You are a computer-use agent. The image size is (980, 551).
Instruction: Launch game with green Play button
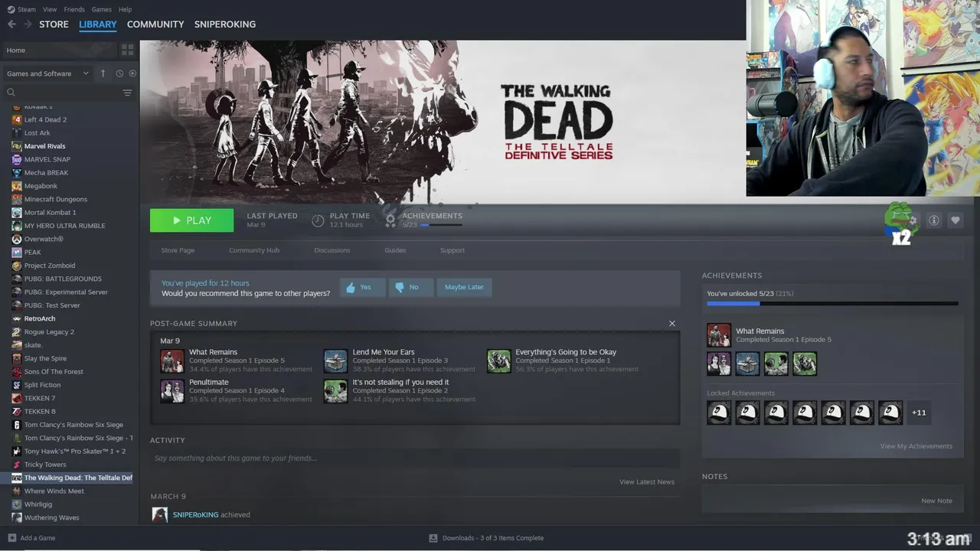point(191,220)
